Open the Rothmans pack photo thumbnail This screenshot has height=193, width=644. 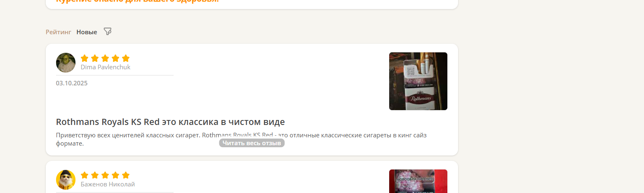[x=418, y=81]
